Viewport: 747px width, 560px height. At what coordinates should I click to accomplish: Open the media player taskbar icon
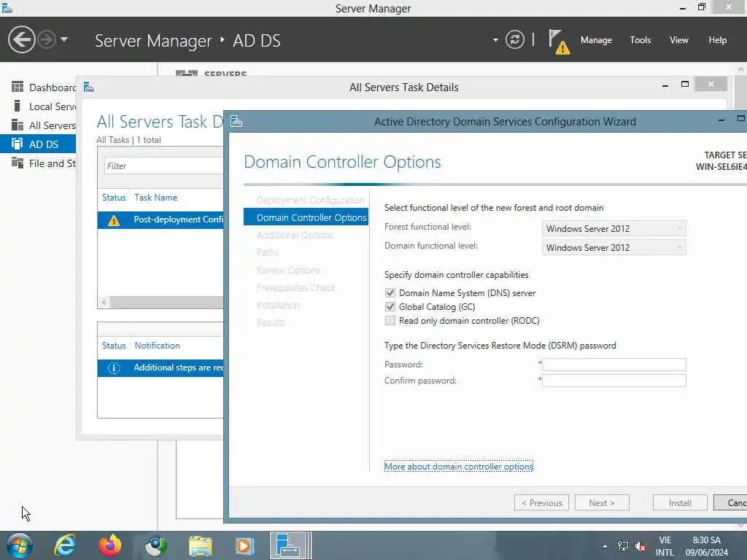coord(245,545)
